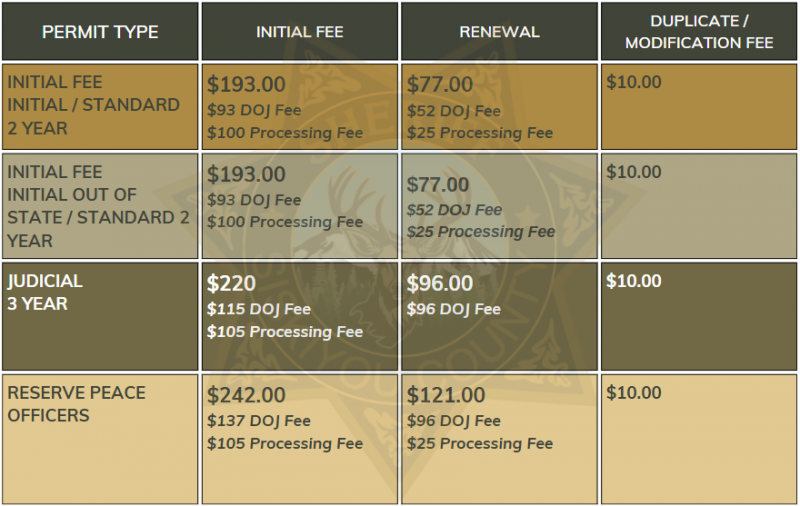This screenshot has height=506, width=800.
Task: Click the "PERMIT TYPE" column header
Action: click(x=100, y=32)
